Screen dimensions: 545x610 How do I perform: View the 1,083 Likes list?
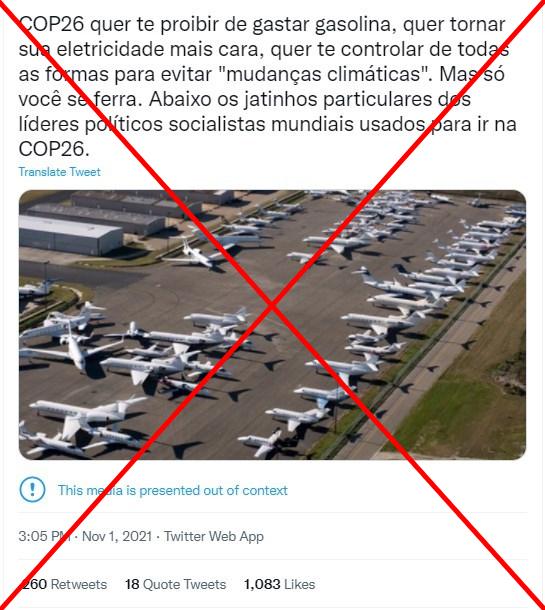(x=279, y=584)
